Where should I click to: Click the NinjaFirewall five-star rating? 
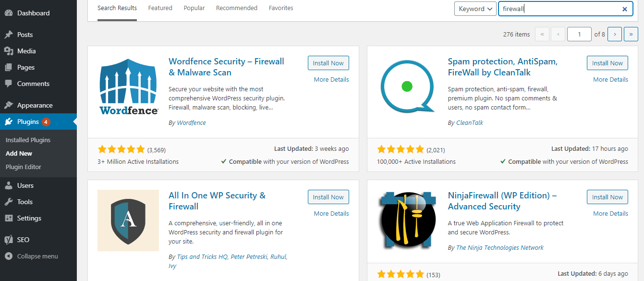pyautogui.click(x=401, y=274)
